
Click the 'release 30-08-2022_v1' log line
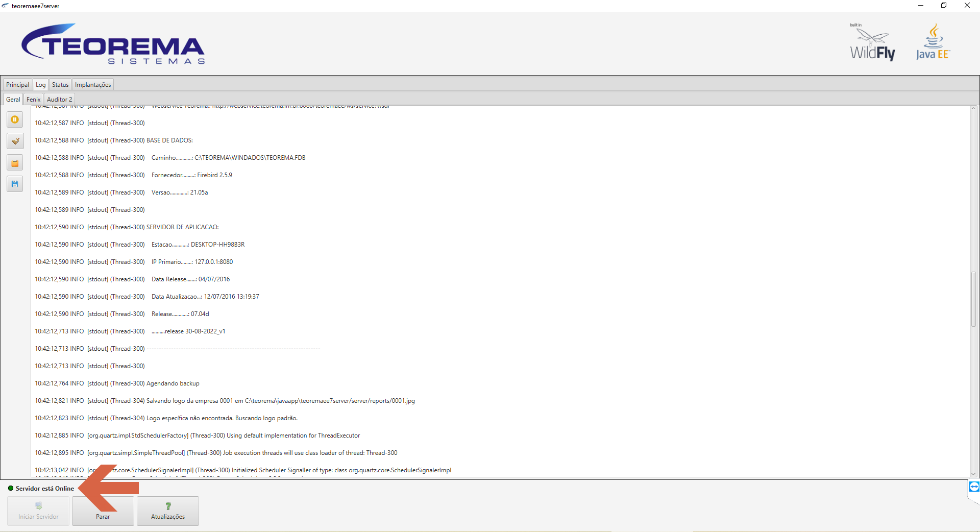(x=130, y=331)
